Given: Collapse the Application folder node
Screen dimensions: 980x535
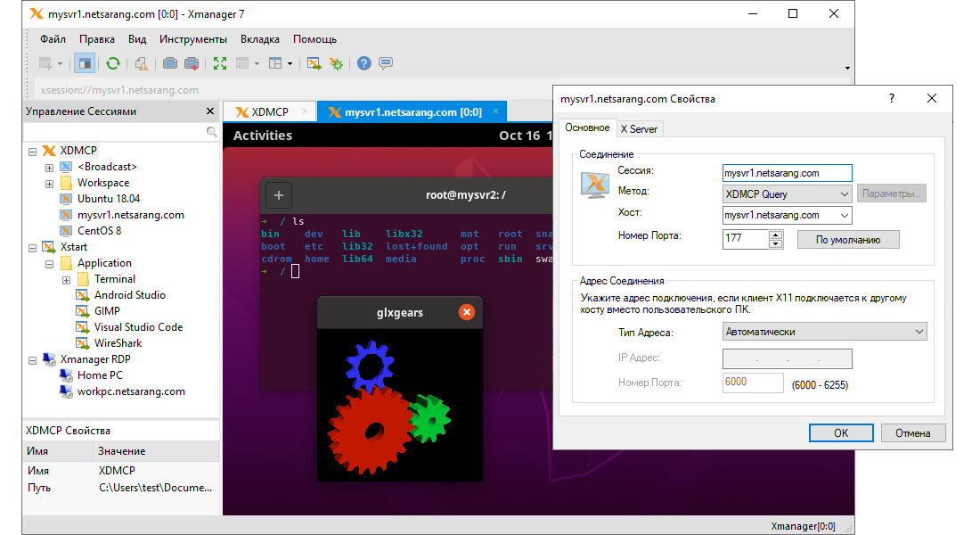Looking at the screenshot, I should pyautogui.click(x=49, y=264).
